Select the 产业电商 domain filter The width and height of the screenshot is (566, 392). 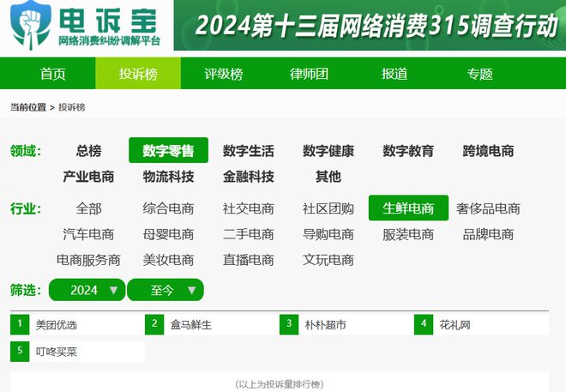click(x=89, y=177)
